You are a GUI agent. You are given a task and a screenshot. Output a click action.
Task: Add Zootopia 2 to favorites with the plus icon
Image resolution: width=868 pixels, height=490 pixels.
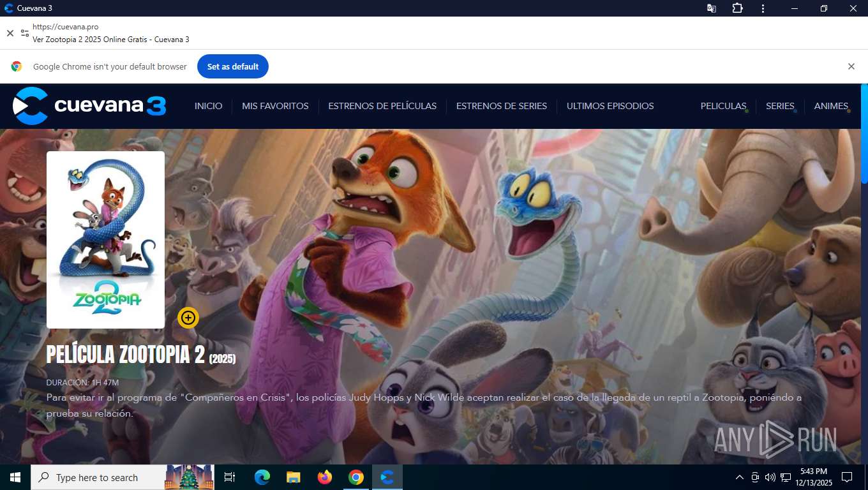coord(188,318)
